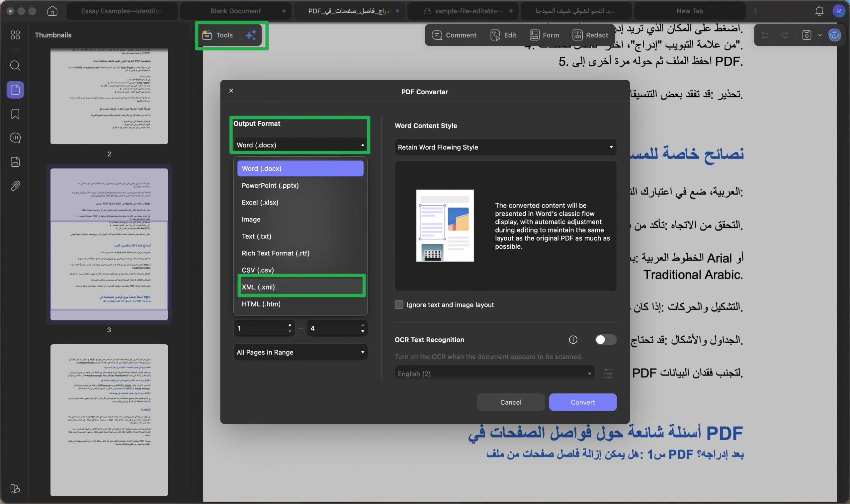The image size is (850, 504).
Task: Select page 3 thumbnail
Action: 109,244
